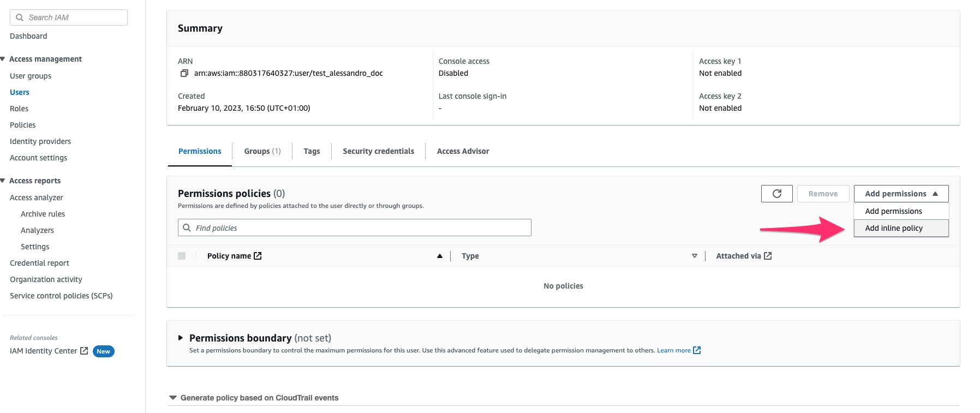The height and width of the screenshot is (413, 980).
Task: Toggle the select-all policies checkbox
Action: (182, 256)
